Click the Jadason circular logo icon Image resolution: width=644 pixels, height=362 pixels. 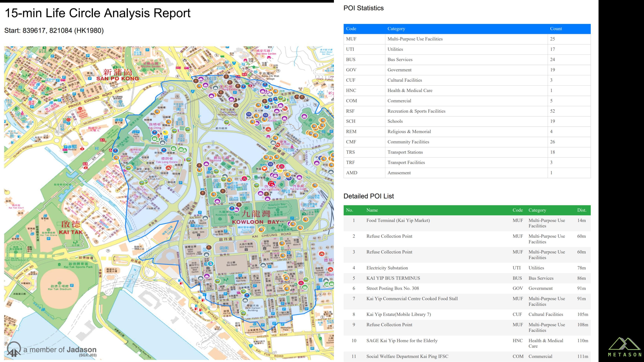click(14, 349)
